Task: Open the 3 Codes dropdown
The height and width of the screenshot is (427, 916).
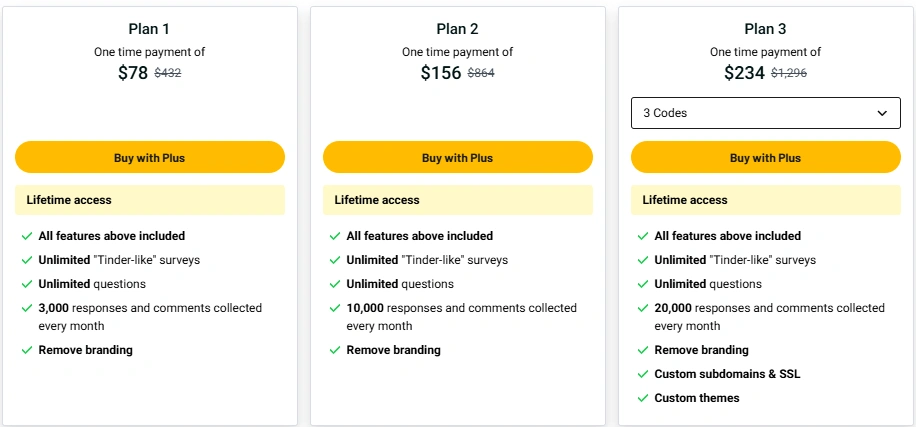Action: click(x=765, y=113)
